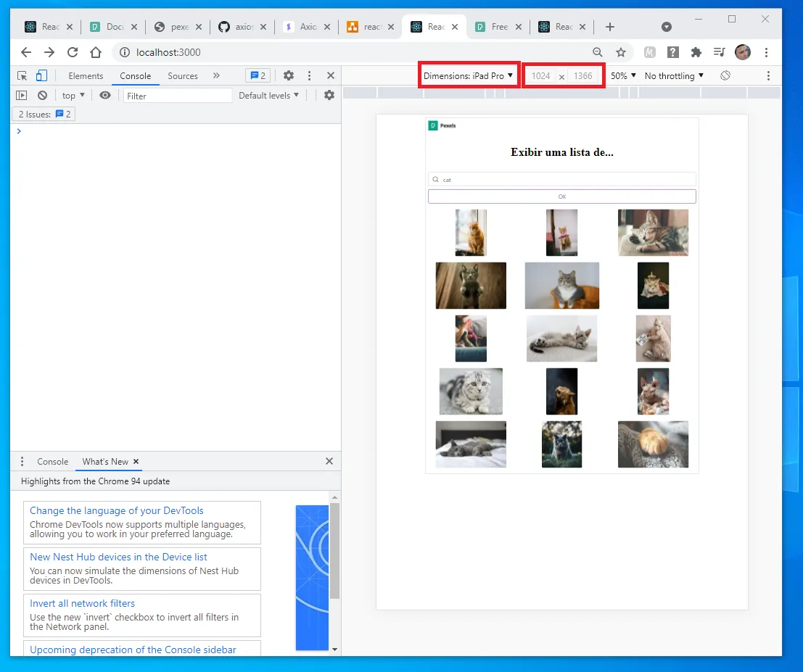Screen dimensions: 803x672
Task: Bookmark this page with the star
Action: click(621, 52)
